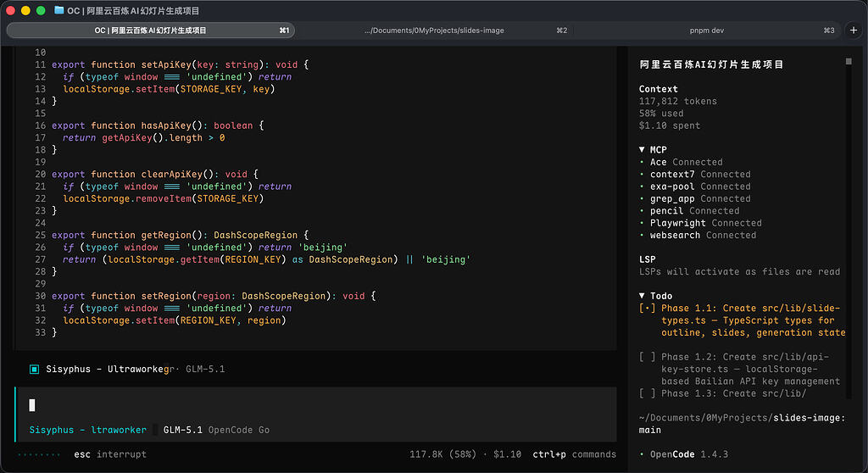
Task: Click the LSP section heading
Action: pos(647,259)
